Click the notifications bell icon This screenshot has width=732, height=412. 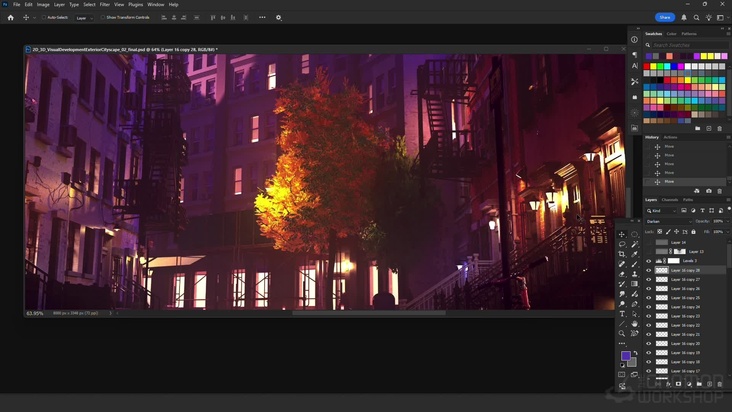684,17
